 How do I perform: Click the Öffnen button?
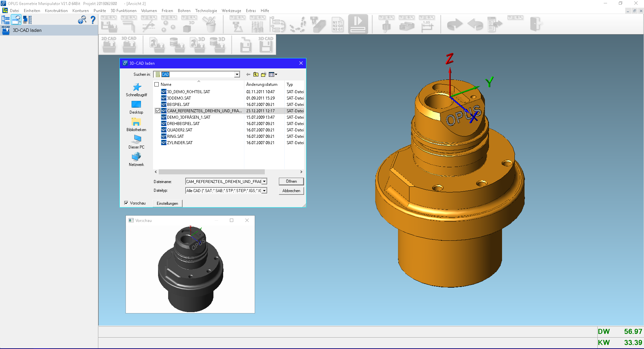pyautogui.click(x=291, y=181)
